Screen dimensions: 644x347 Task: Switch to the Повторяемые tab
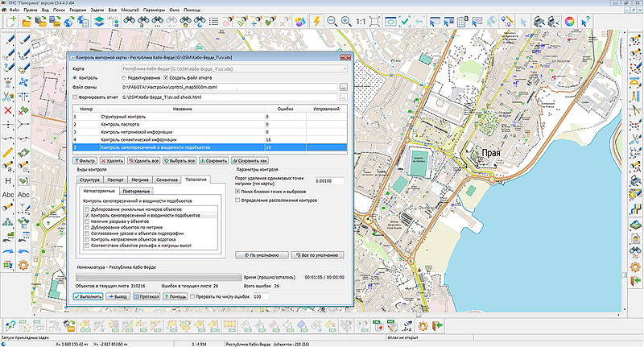(x=136, y=192)
